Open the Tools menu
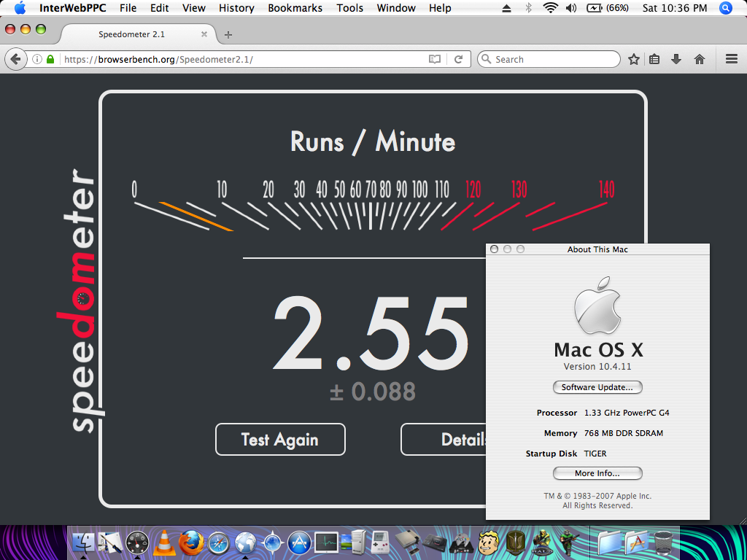This screenshot has width=747, height=560. [x=349, y=8]
